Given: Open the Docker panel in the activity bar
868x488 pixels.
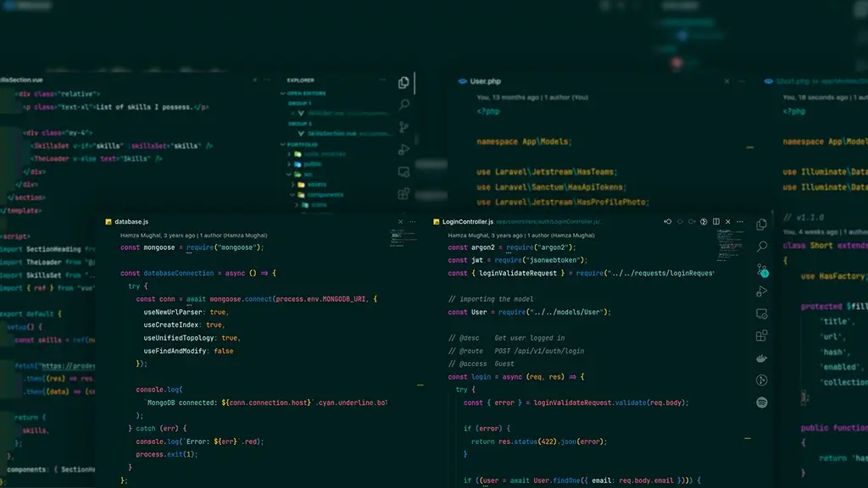Looking at the screenshot, I should click(x=762, y=358).
